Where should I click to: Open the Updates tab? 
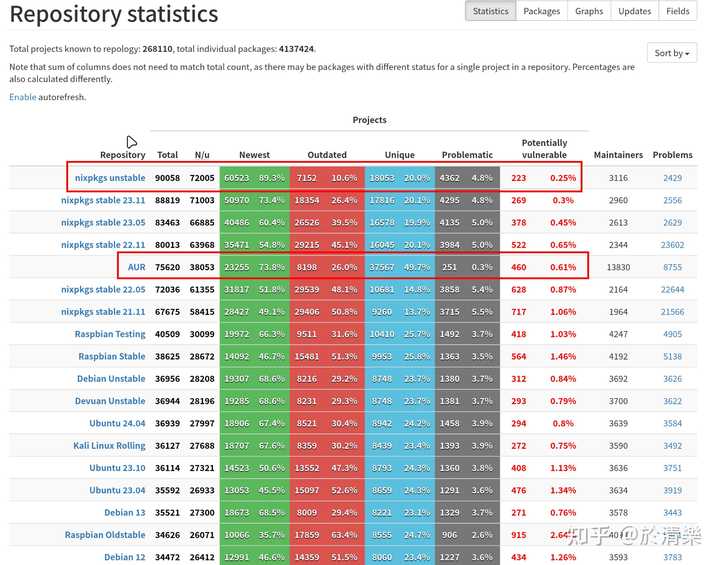(x=635, y=11)
